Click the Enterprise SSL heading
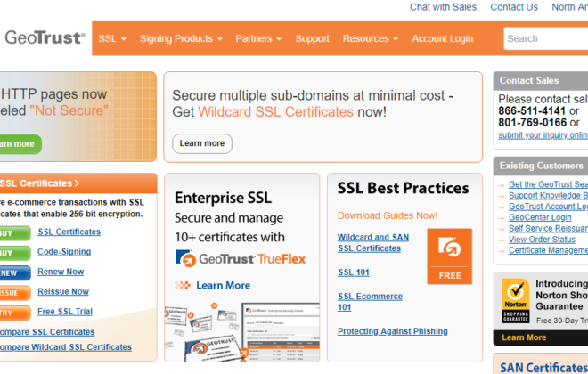Viewport: 588px width, 374px height. (x=223, y=198)
